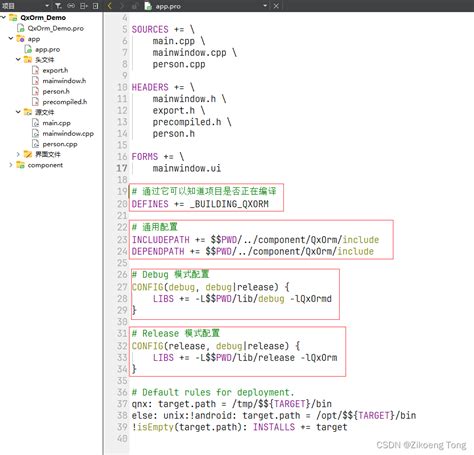Image resolution: width=474 pixels, height=455 pixels.
Task: Toggle synchronize with editor link icon
Action: (x=71, y=6)
